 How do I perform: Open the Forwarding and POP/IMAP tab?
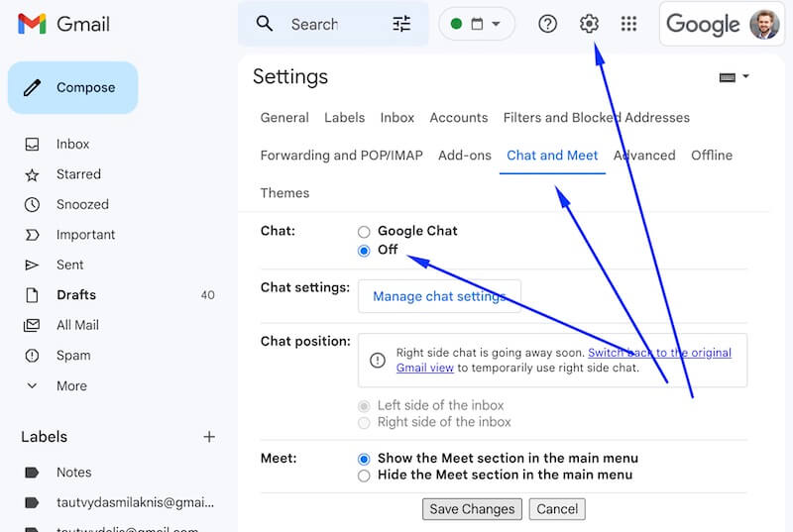pos(341,156)
